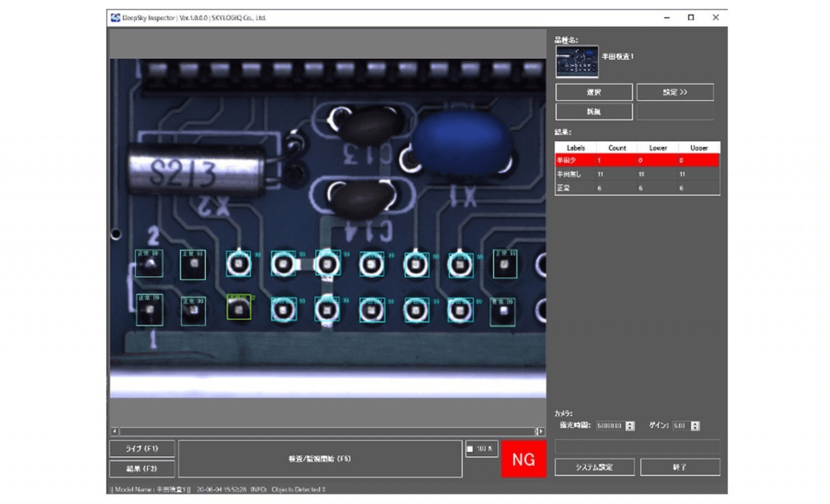Click the green-boxed defective solder joint

tap(239, 308)
